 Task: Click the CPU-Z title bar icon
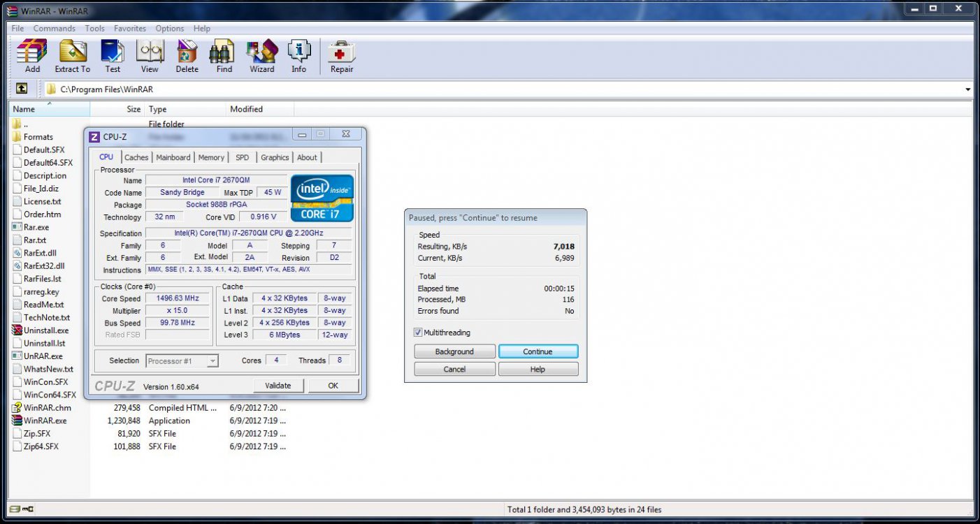94,136
